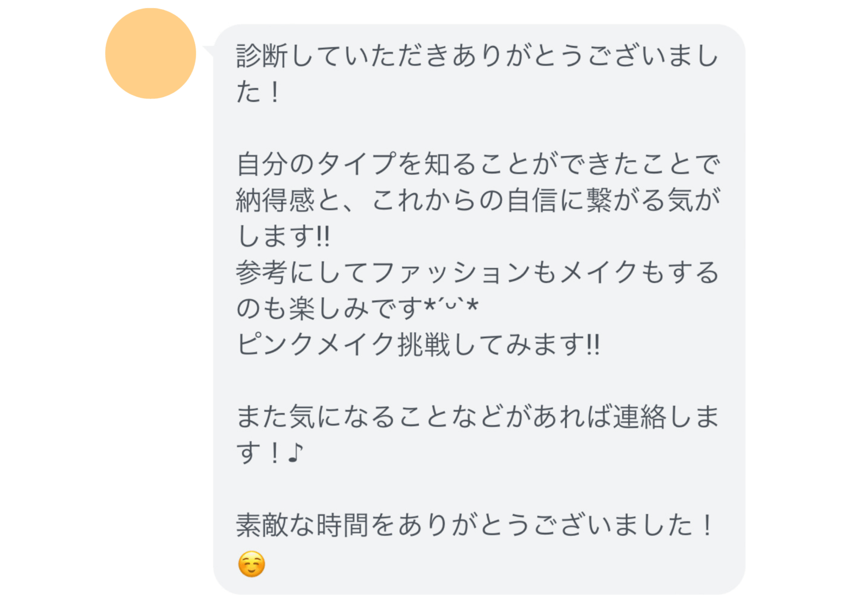Click the line starting また気になること
The image size is (868, 614).
(x=477, y=417)
